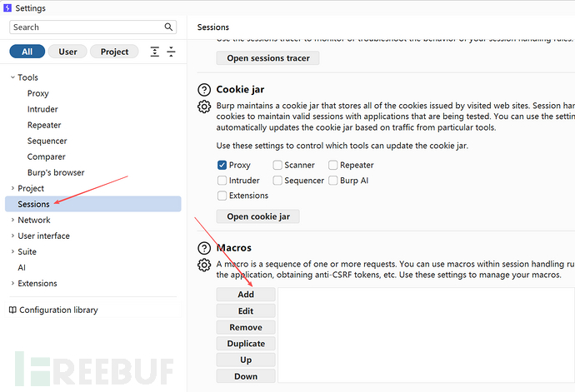
Task: Open Macros help question icon
Action: click(x=204, y=248)
